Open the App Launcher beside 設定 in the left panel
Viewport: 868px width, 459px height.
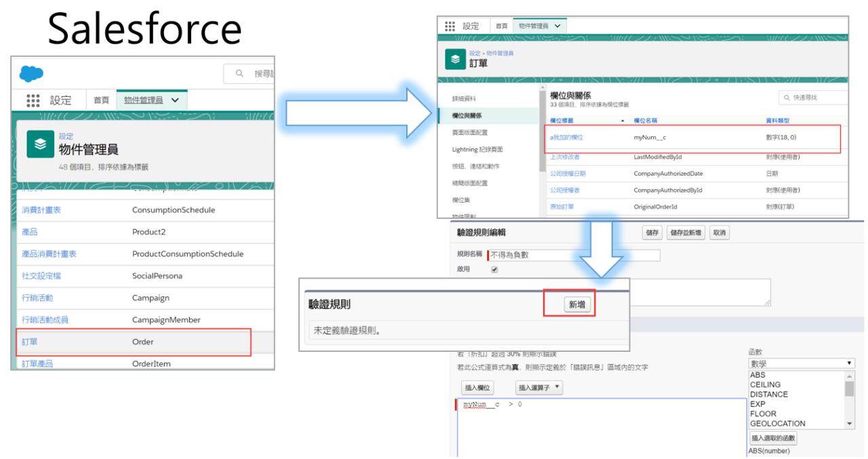pos(33,100)
